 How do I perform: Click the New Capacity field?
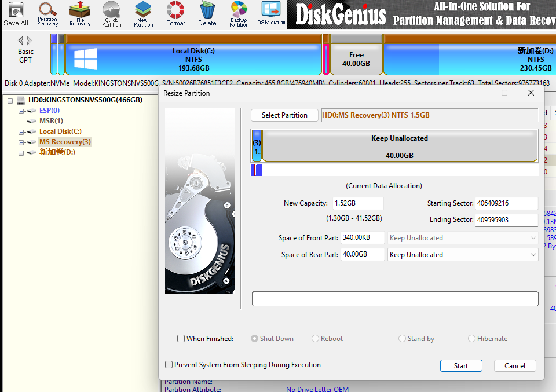click(358, 203)
